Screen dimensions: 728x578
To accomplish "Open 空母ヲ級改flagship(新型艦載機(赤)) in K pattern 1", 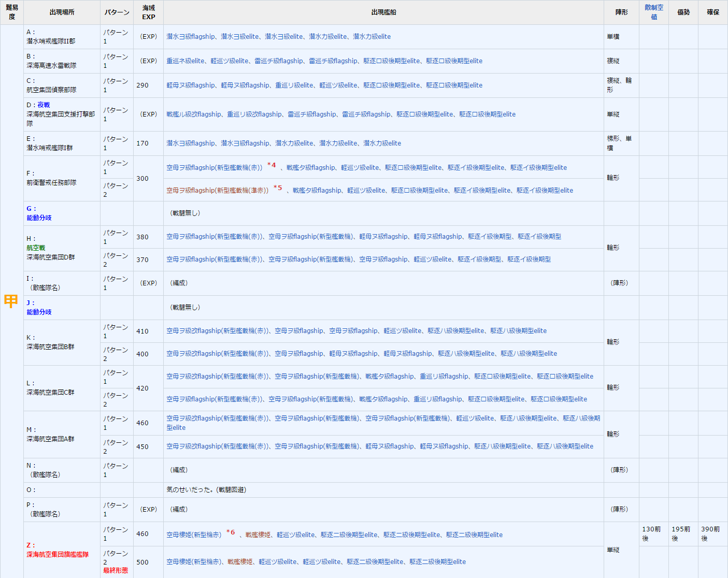I will [218, 331].
